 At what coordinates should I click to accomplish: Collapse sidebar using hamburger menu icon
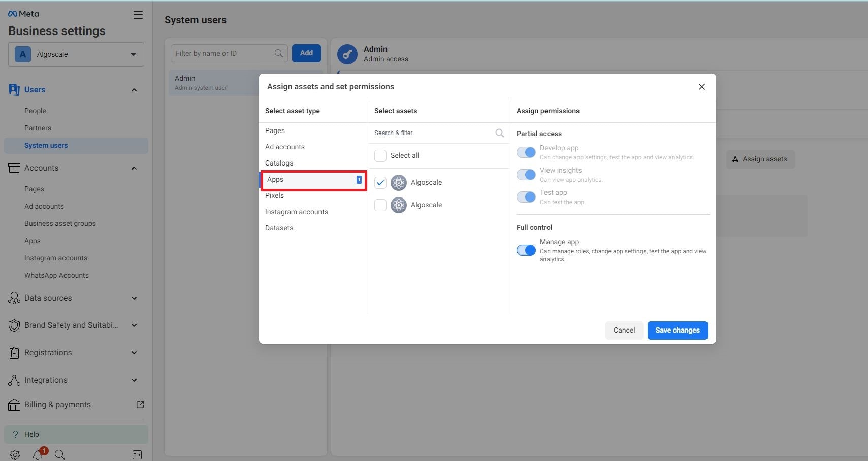[138, 15]
